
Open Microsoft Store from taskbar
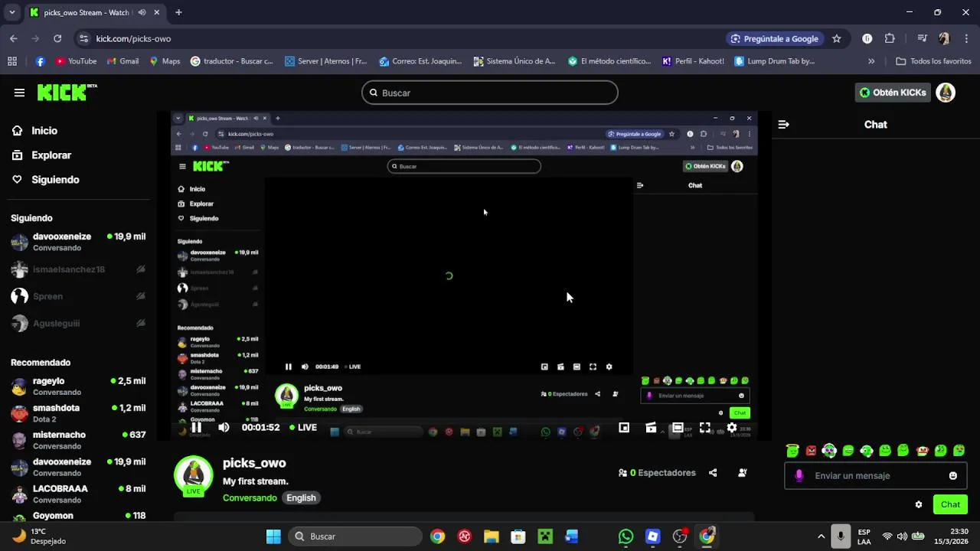(x=518, y=536)
